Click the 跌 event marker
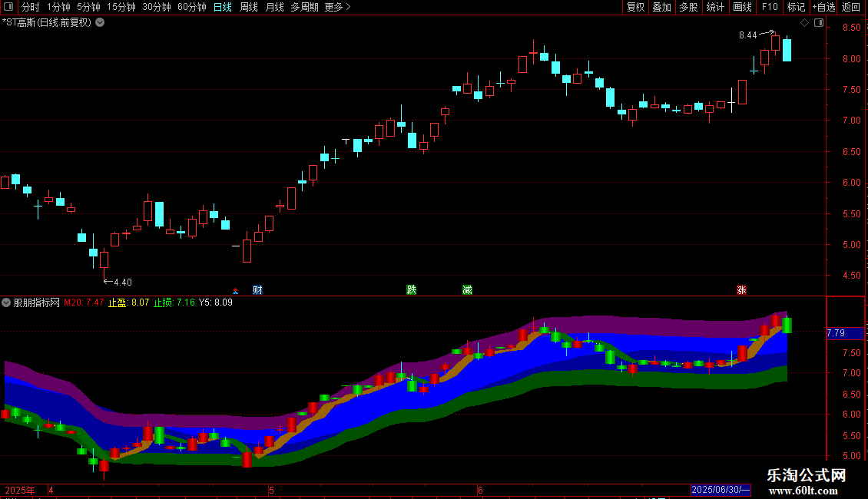Viewport: 868px width, 499px height. (411, 290)
